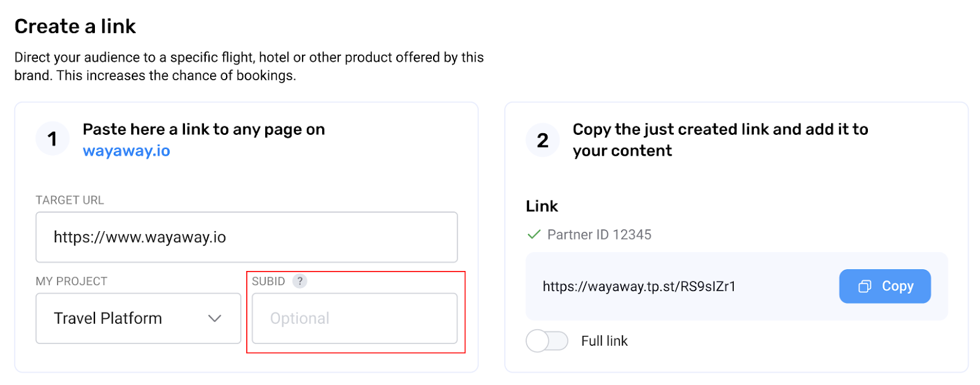Image resolution: width=980 pixels, height=385 pixels.
Task: Click the step 2 number badge
Action: click(543, 140)
